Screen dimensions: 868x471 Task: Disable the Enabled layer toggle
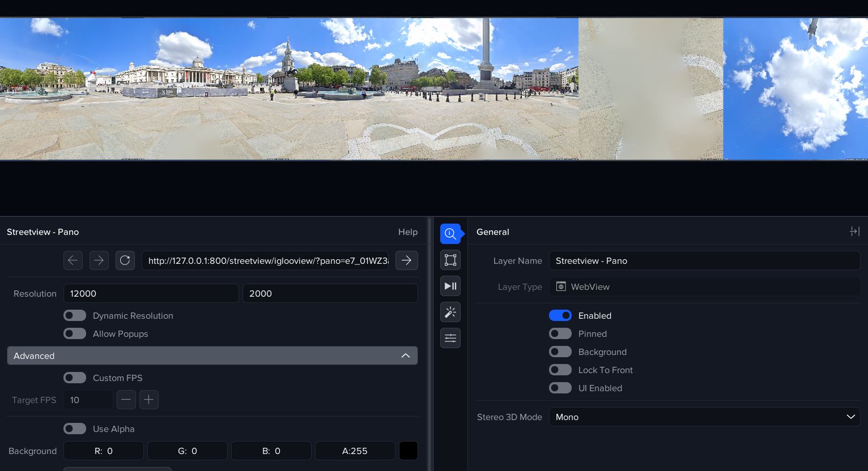click(560, 315)
